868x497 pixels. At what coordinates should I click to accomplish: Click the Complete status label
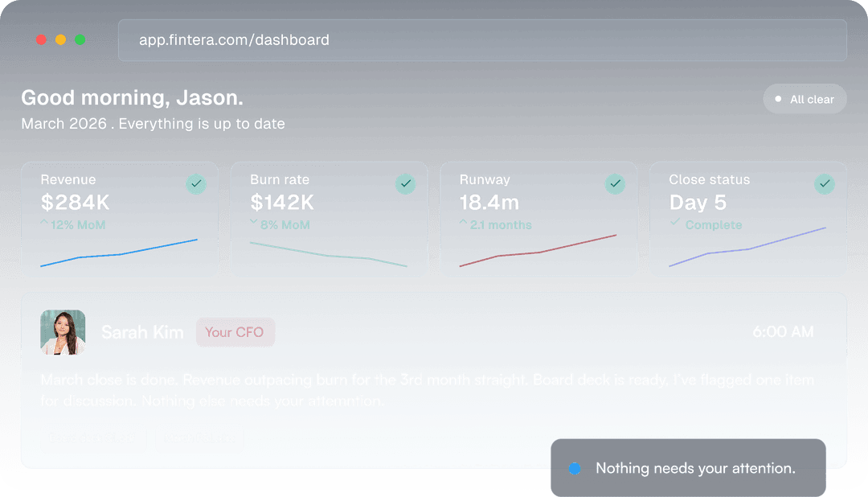click(714, 225)
